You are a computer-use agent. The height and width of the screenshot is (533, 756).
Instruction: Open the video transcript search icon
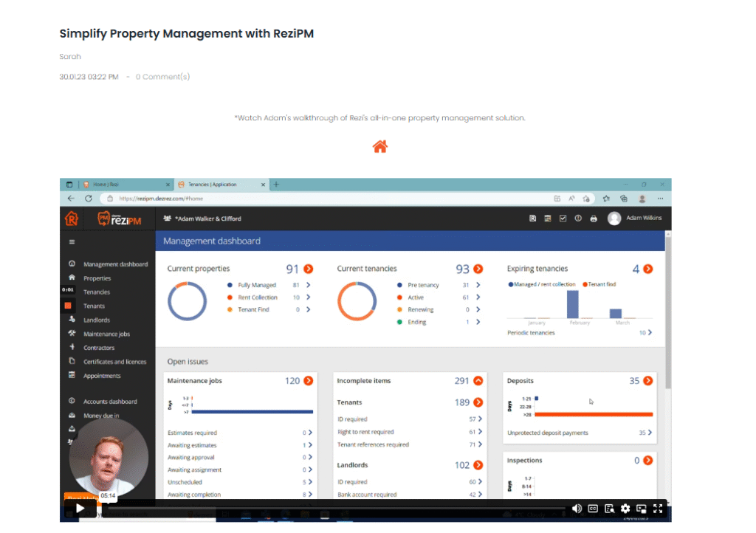pos(609,509)
